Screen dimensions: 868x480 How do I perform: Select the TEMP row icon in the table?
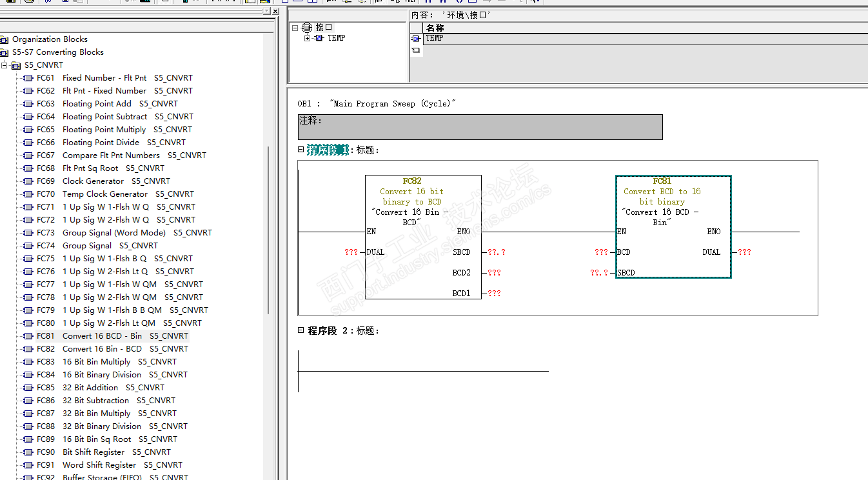tap(416, 39)
